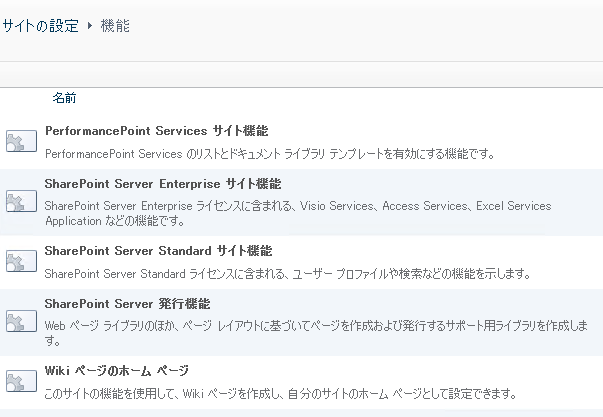Click the PerformancePoint Services description text
This screenshot has height=417, width=603.
[x=270, y=154]
